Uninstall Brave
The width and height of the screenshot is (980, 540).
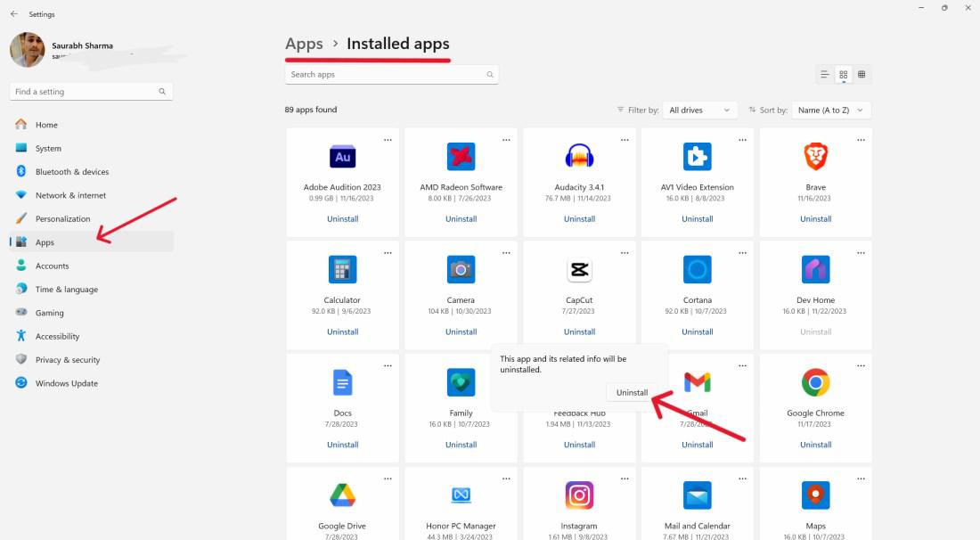point(815,218)
